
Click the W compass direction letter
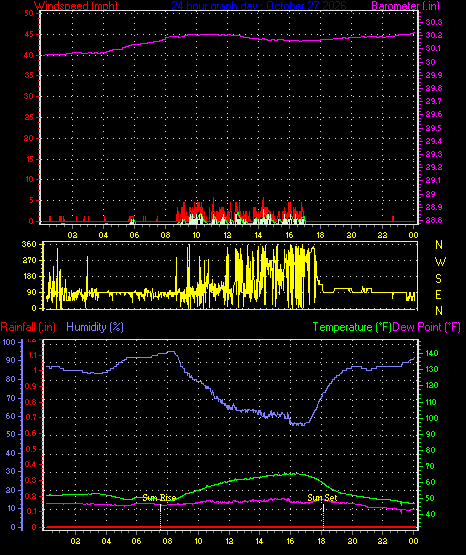[440, 262]
